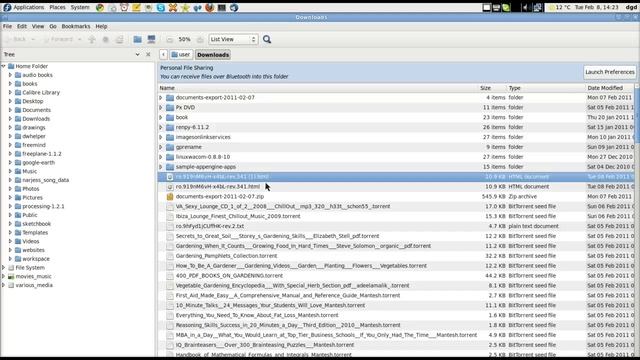Click the date and time clock

coord(596,7)
